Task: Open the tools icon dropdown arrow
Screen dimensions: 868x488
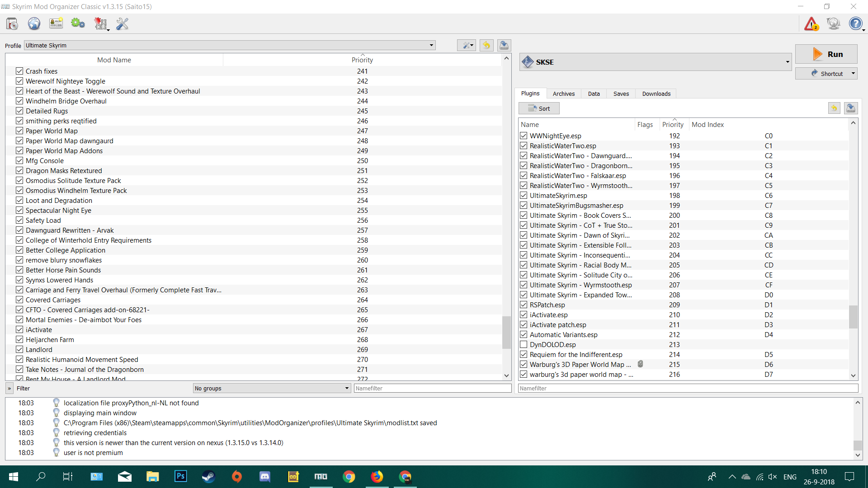Action: click(108, 30)
